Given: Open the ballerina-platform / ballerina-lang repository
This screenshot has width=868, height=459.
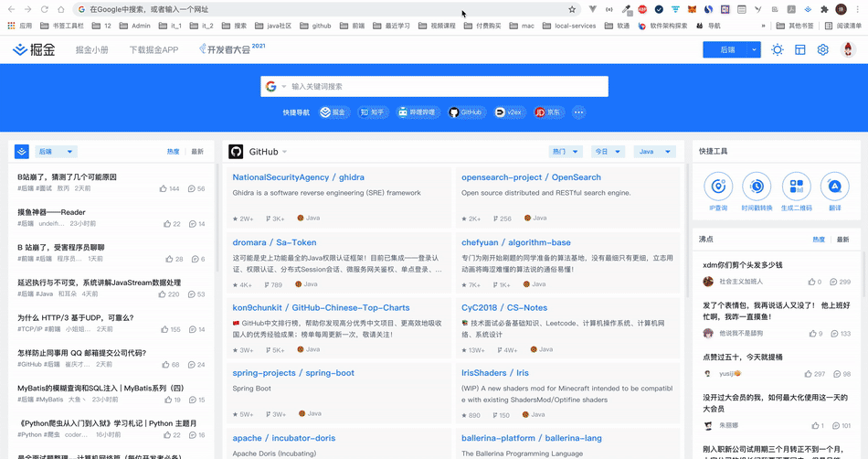Looking at the screenshot, I should [532, 438].
